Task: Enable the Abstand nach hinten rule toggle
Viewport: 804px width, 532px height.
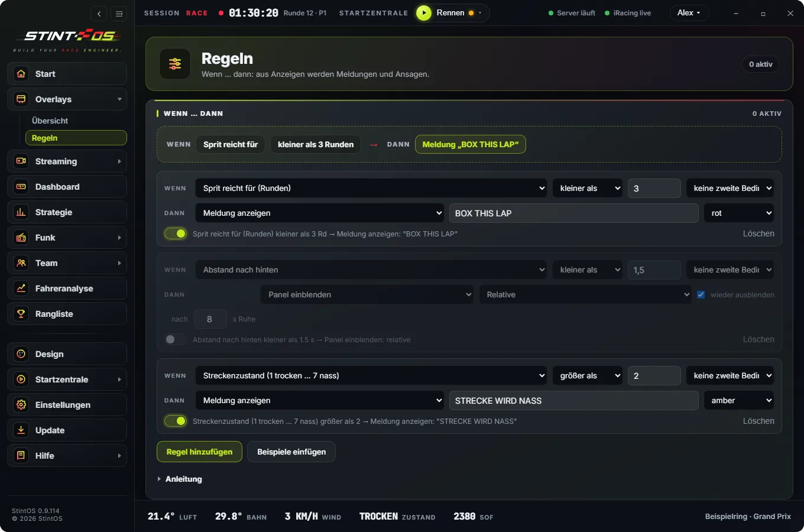Action: point(176,339)
